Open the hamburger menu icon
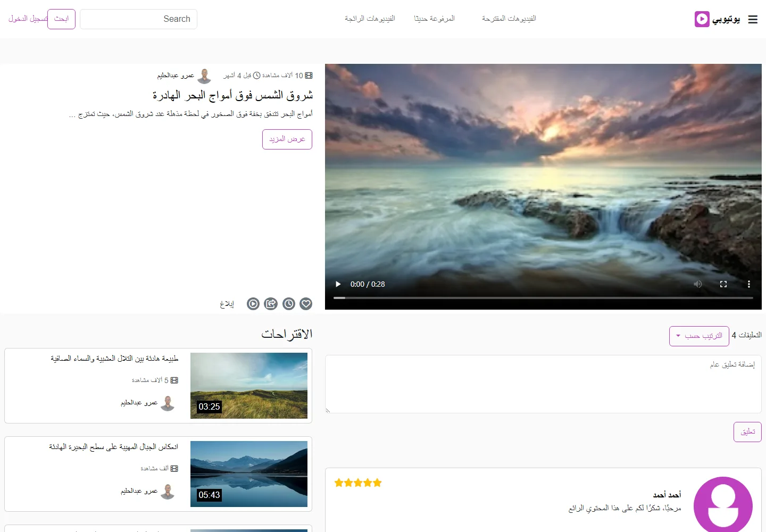Image resolution: width=766 pixels, height=532 pixels. coord(753,19)
